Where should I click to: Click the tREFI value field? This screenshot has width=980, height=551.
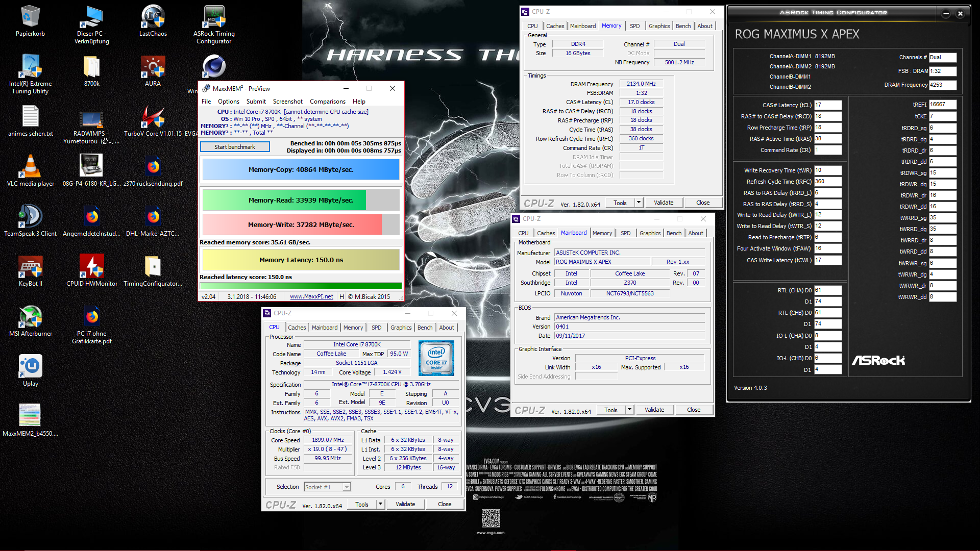coord(942,105)
